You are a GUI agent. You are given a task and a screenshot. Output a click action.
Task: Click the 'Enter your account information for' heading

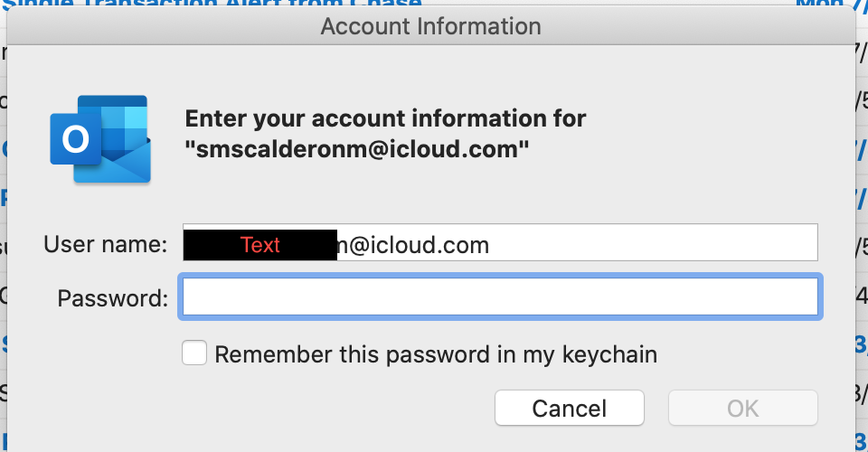[x=385, y=118]
